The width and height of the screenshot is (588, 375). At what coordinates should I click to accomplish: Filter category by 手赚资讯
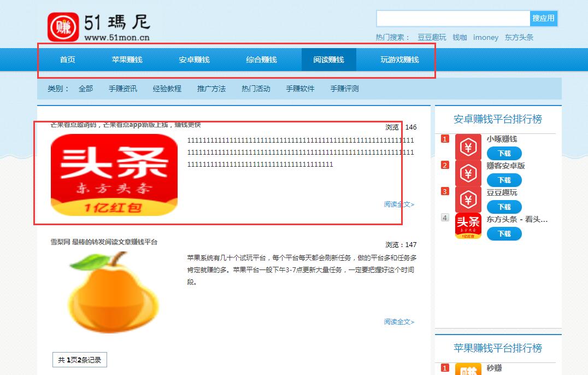pyautogui.click(x=123, y=89)
